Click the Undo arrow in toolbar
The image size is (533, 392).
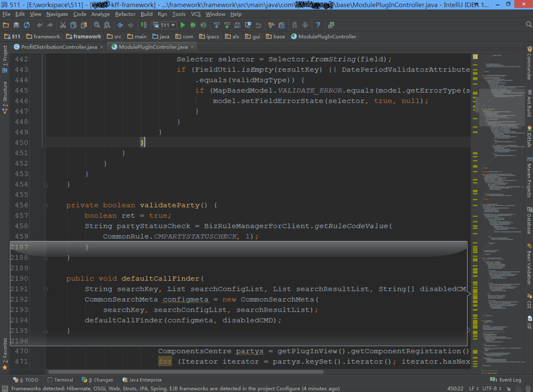tap(40, 25)
